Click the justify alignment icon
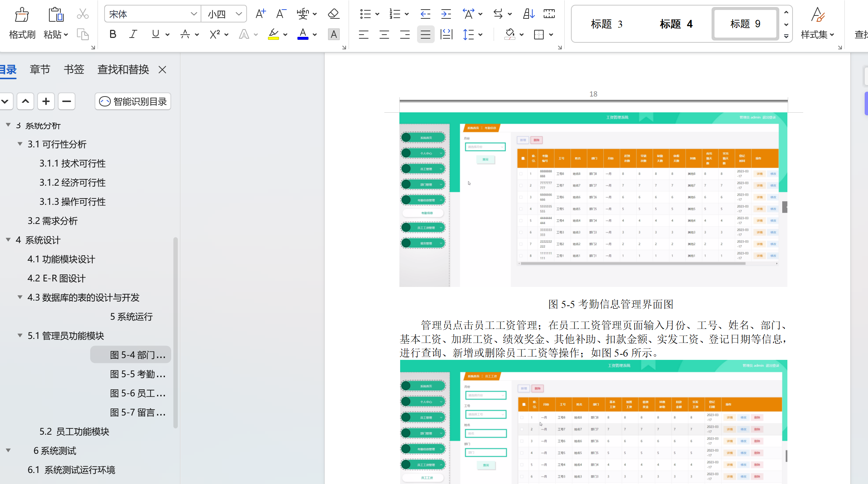The height and width of the screenshot is (484, 868). [426, 35]
